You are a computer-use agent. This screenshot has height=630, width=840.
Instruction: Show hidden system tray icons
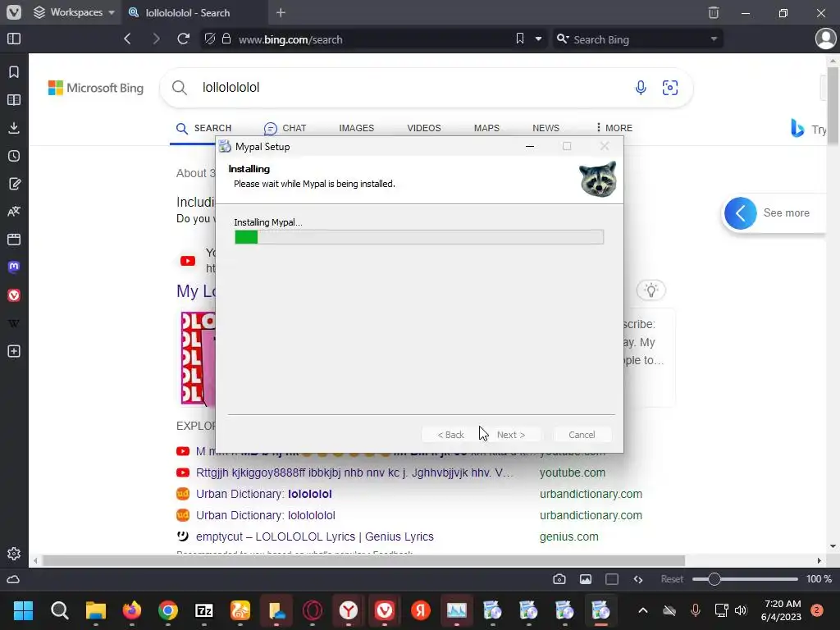pyautogui.click(x=643, y=610)
